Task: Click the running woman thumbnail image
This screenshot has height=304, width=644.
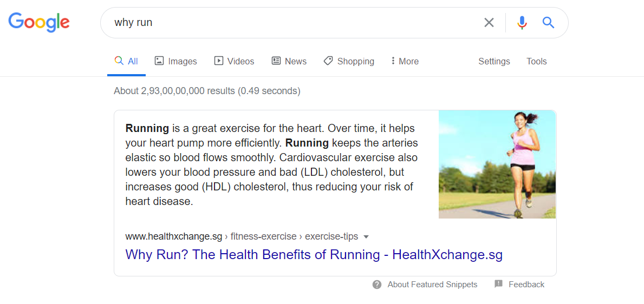Action: point(497,164)
